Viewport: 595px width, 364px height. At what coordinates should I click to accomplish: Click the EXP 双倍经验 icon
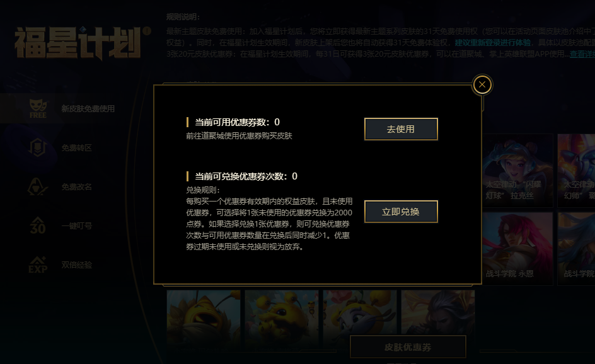[38, 264]
